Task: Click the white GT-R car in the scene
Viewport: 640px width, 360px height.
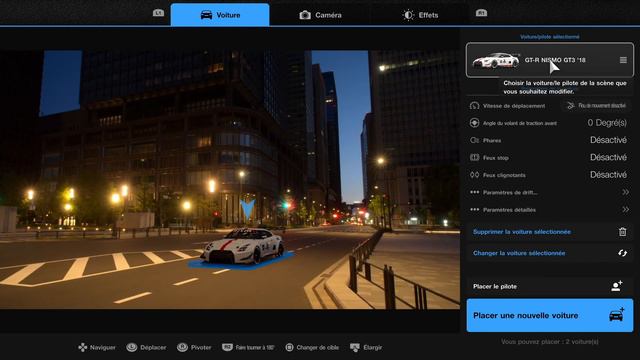Action: point(243,246)
